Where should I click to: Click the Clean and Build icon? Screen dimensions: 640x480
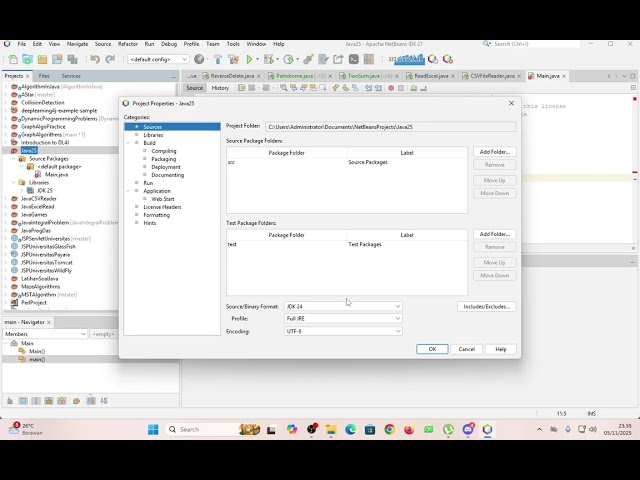click(x=233, y=60)
